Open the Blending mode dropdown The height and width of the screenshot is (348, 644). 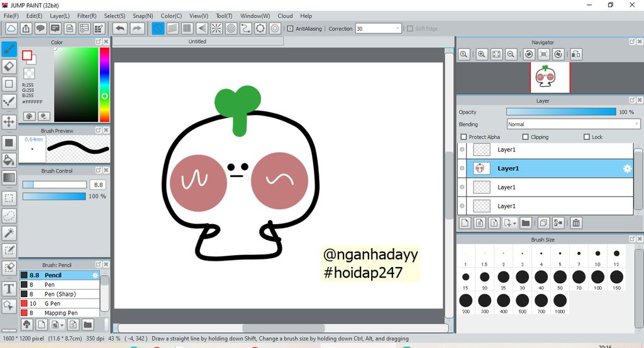point(574,124)
